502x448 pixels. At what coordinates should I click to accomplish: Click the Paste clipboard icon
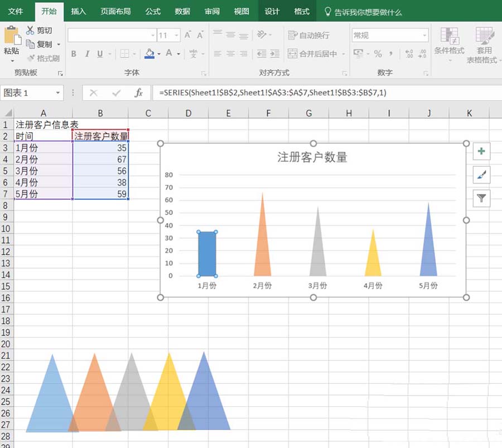12,35
